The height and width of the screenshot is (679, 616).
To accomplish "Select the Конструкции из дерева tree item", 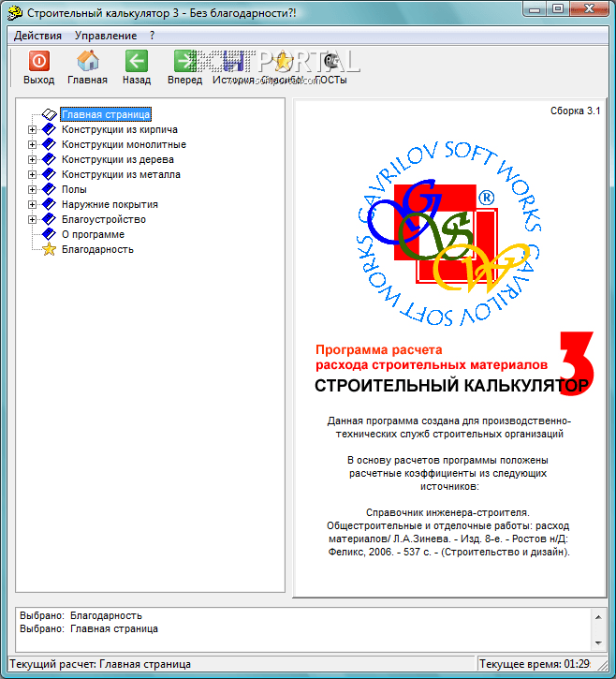I will tap(118, 159).
